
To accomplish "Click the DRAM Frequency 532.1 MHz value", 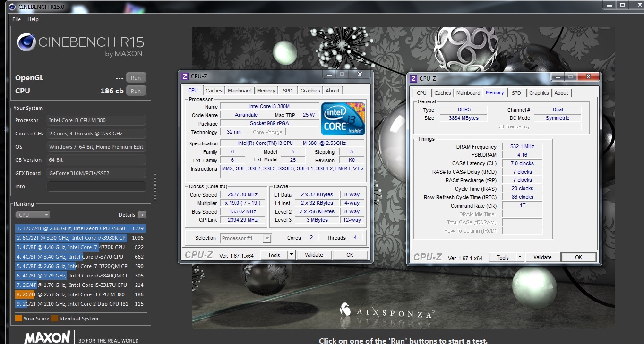I will [522, 147].
